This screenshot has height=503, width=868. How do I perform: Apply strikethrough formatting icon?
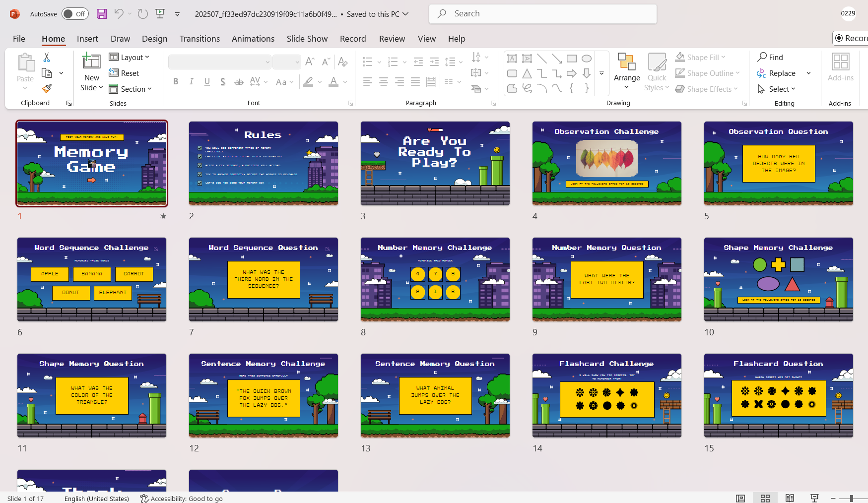tap(239, 82)
